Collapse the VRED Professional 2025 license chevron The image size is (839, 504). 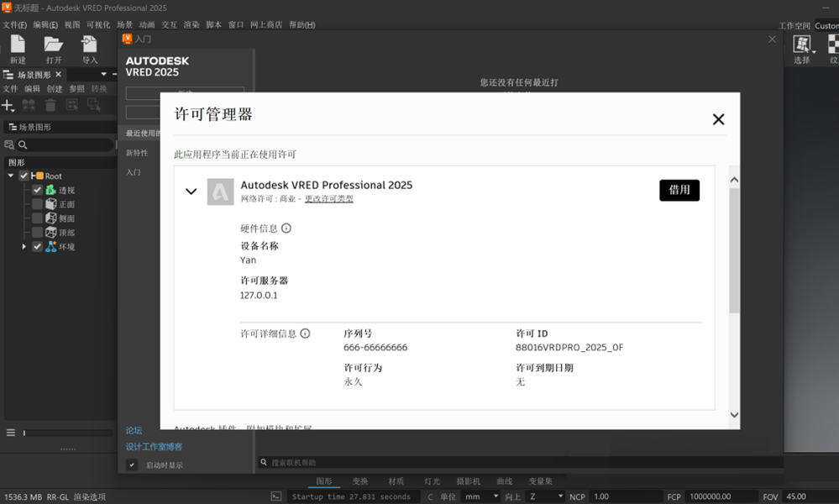click(191, 191)
